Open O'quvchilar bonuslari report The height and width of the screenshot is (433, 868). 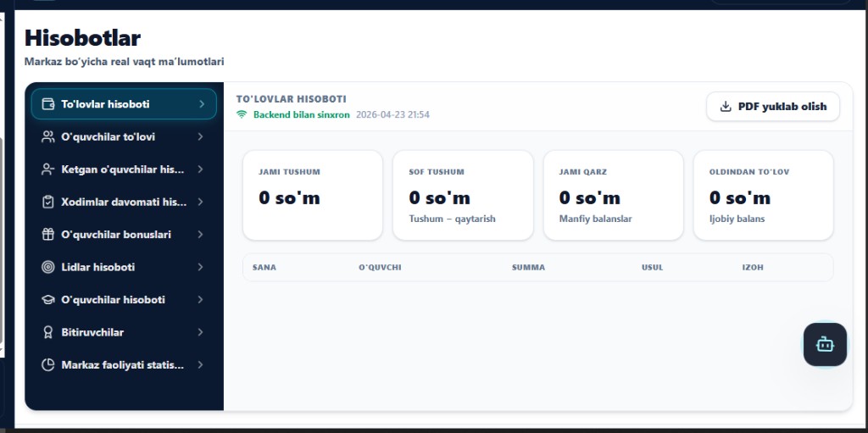(x=124, y=234)
